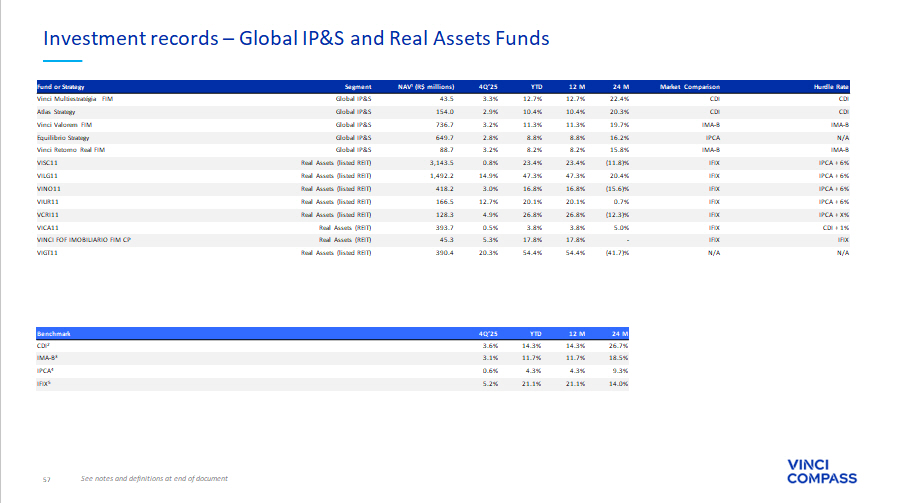This screenshot has width=898, height=503.
Task: Click the "See notes and definitions" footnote
Action: [x=154, y=479]
